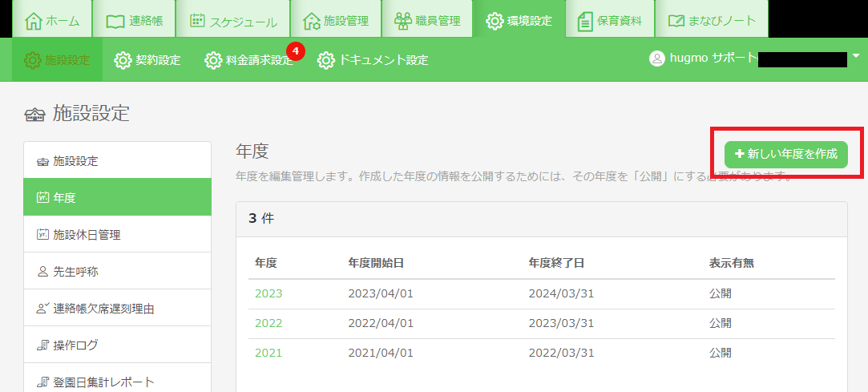Viewport: 868px width, 392px height.
Task: Go to the 施設管理 tab
Action: 334,18
